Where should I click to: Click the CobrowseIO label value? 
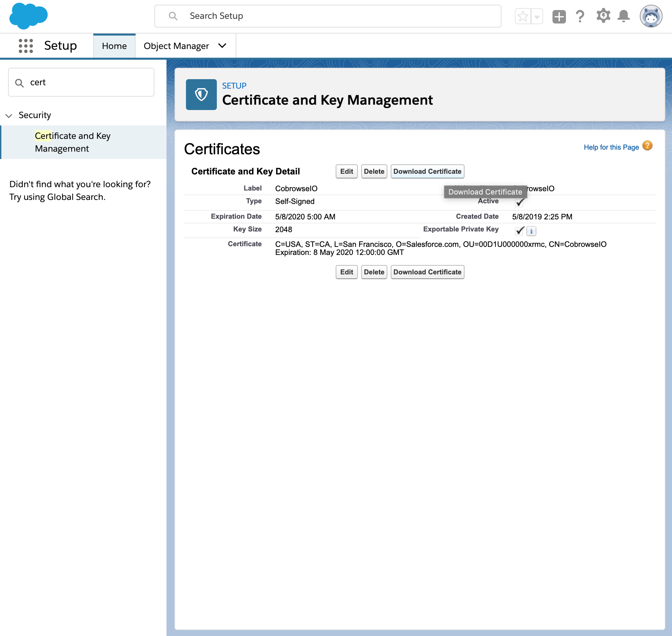(296, 189)
